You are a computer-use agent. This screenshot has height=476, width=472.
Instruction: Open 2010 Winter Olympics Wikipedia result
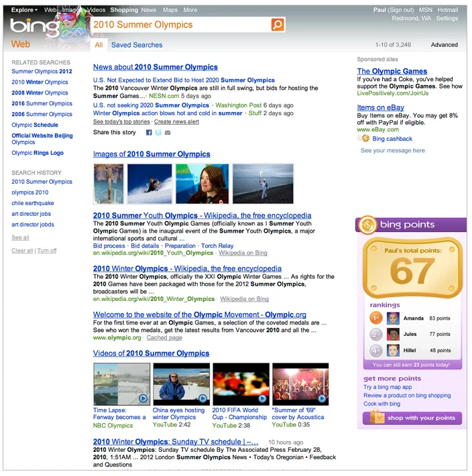point(187,269)
